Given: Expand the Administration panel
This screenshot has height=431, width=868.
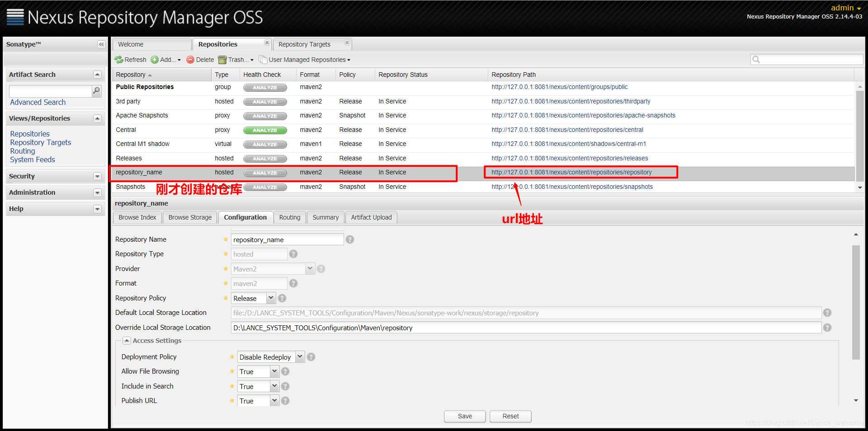Looking at the screenshot, I should [97, 192].
